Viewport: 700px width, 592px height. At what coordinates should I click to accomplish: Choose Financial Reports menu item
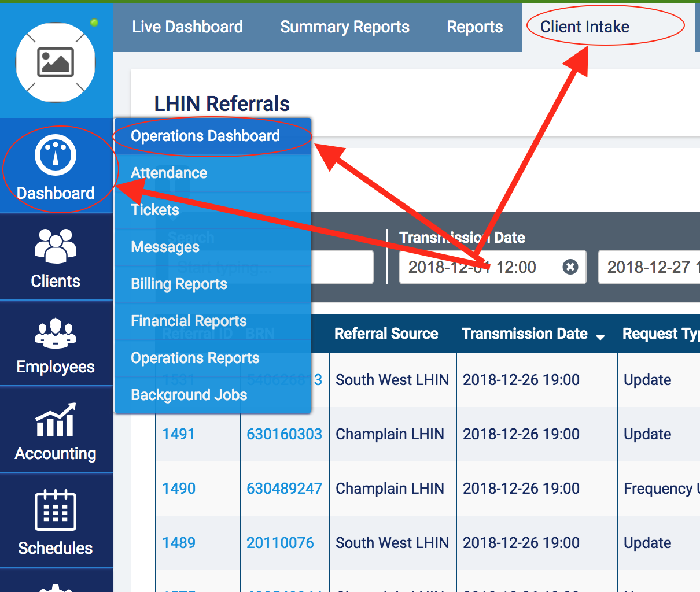(213, 321)
